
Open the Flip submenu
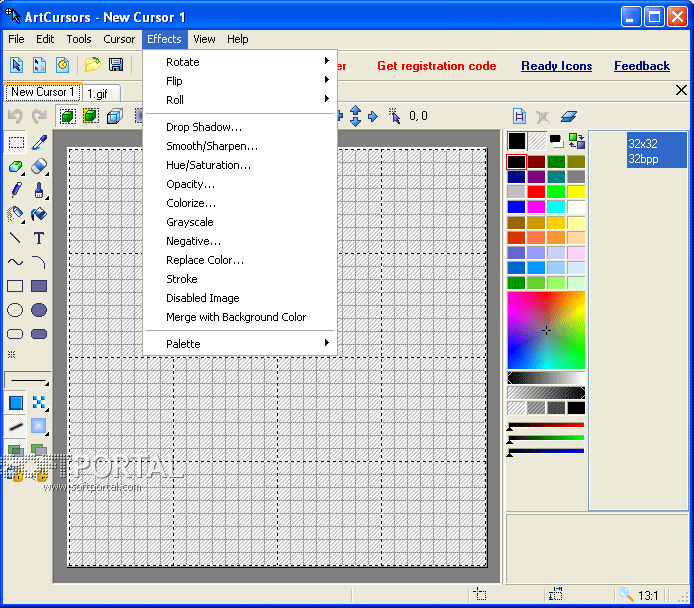pyautogui.click(x=240, y=81)
